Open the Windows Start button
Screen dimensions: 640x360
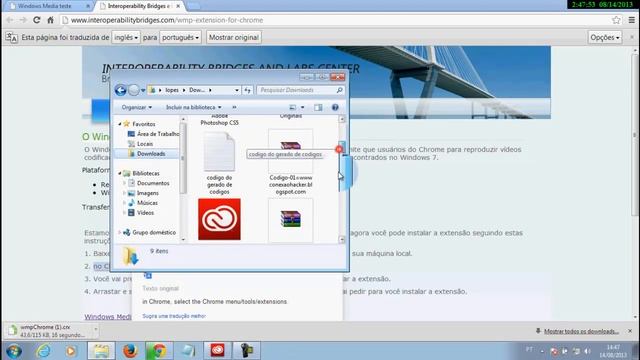14,351
